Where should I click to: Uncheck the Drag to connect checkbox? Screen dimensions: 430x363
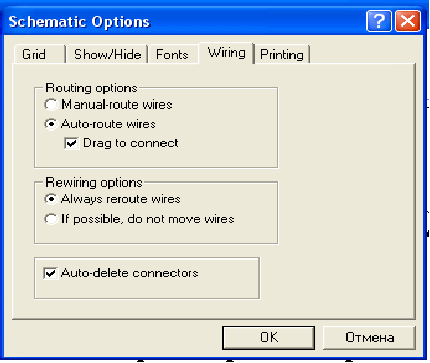(x=71, y=143)
